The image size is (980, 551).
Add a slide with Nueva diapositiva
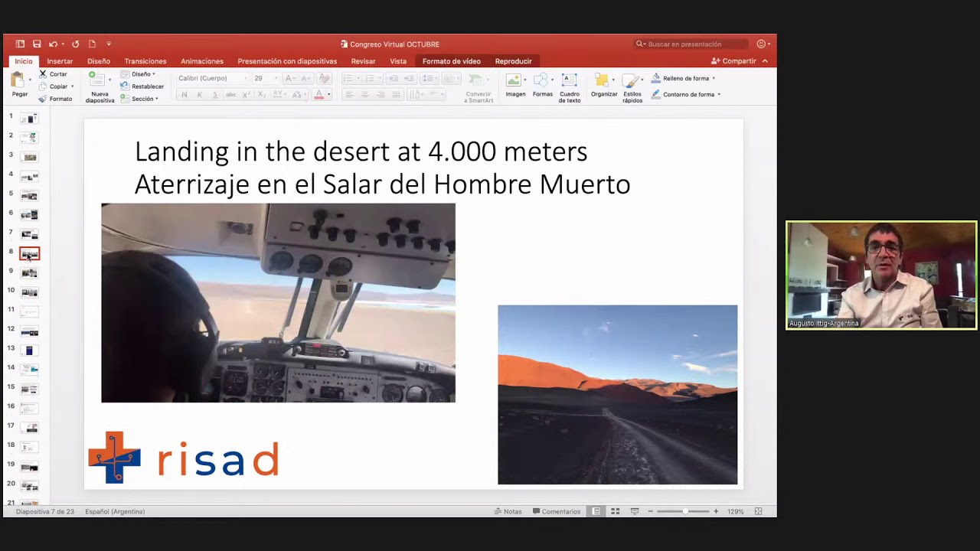click(100, 87)
